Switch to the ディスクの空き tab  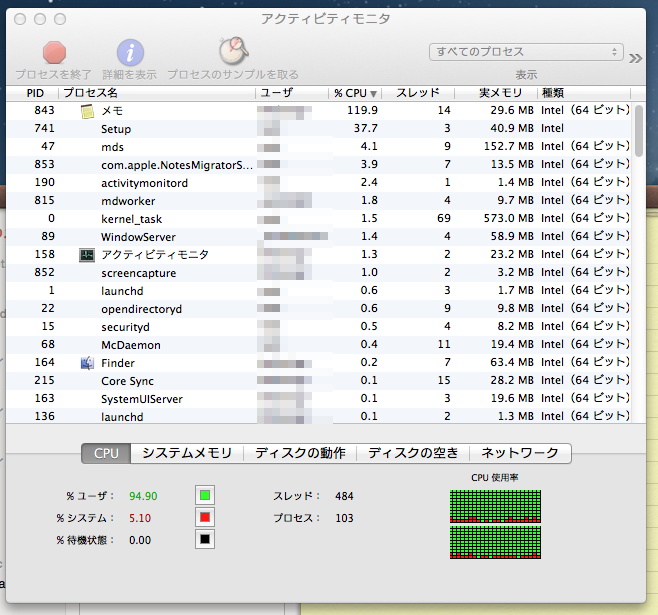(x=413, y=453)
